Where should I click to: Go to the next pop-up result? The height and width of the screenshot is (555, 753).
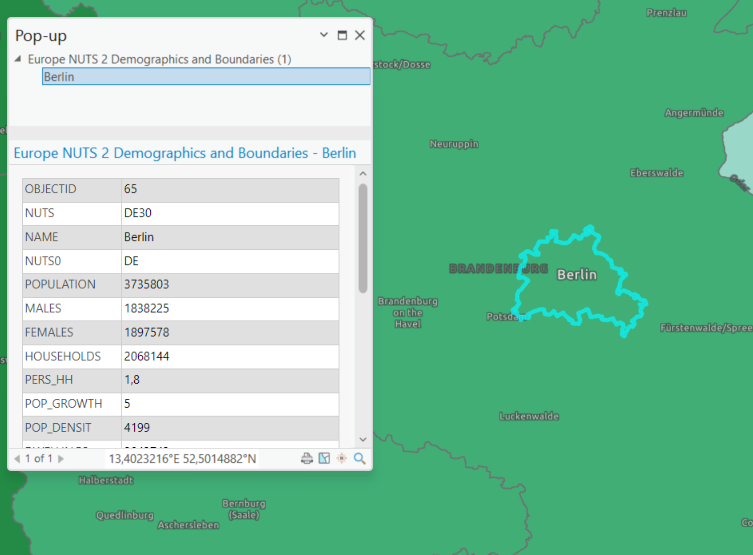coord(61,458)
